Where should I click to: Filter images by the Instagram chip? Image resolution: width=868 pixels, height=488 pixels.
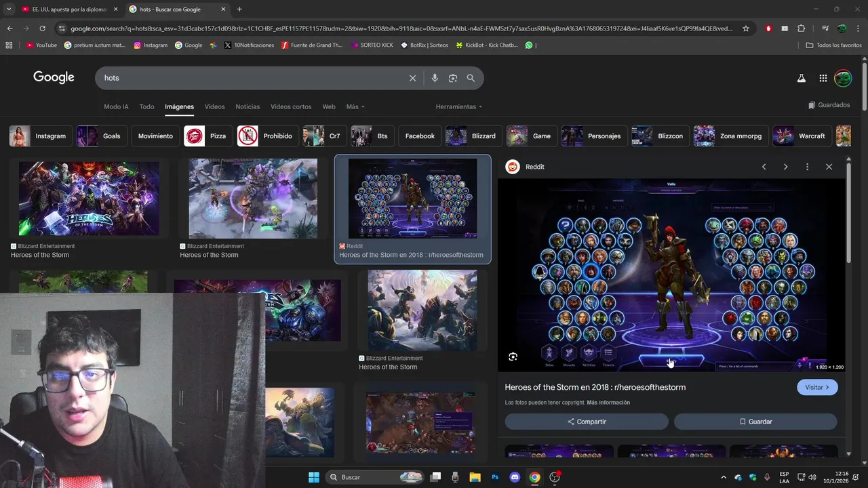(x=41, y=136)
